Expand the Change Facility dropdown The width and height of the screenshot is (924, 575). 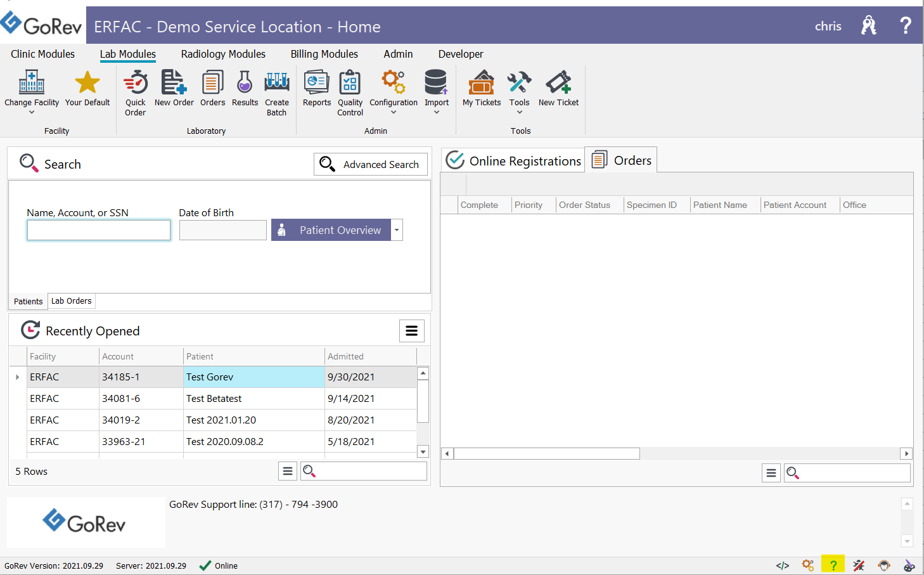pyautogui.click(x=32, y=112)
